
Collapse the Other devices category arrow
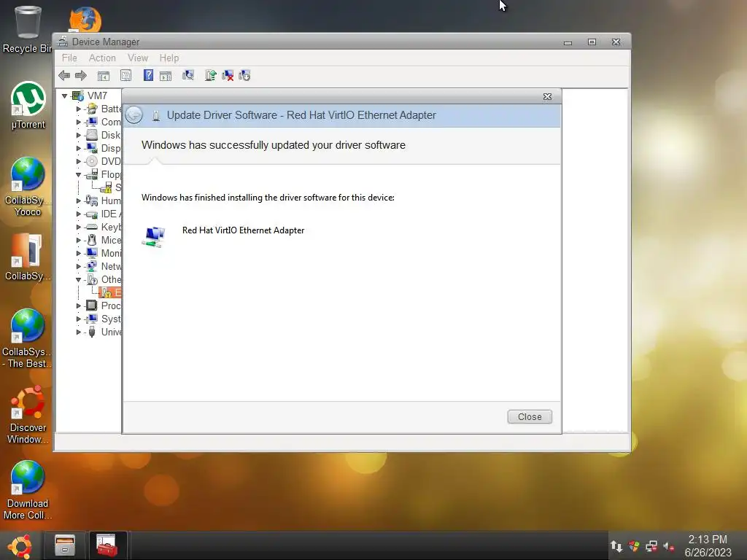click(x=79, y=279)
